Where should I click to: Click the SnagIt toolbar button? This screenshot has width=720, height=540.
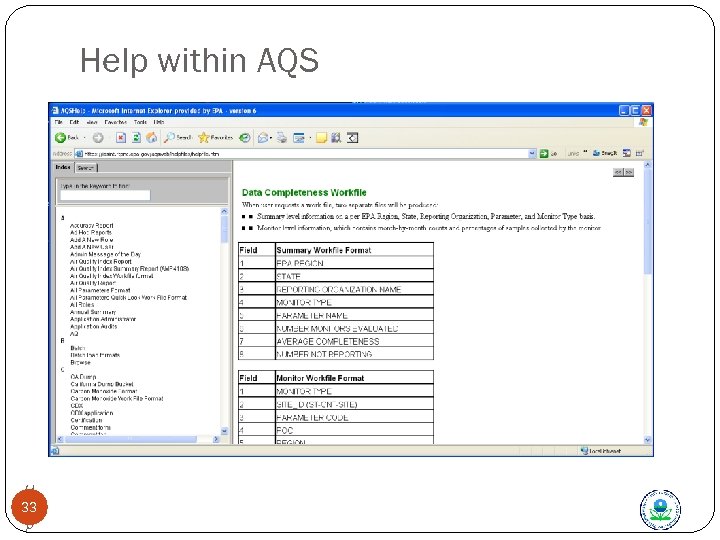point(605,153)
